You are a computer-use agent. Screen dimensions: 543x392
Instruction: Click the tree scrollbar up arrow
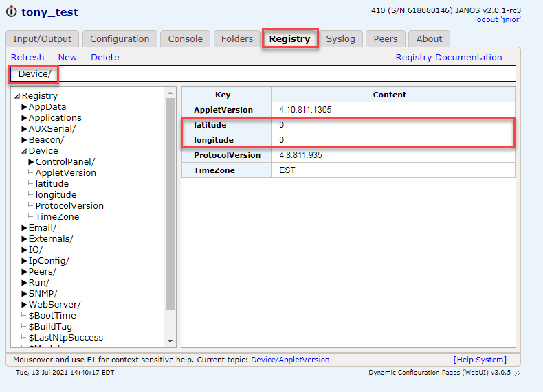pyautogui.click(x=170, y=93)
